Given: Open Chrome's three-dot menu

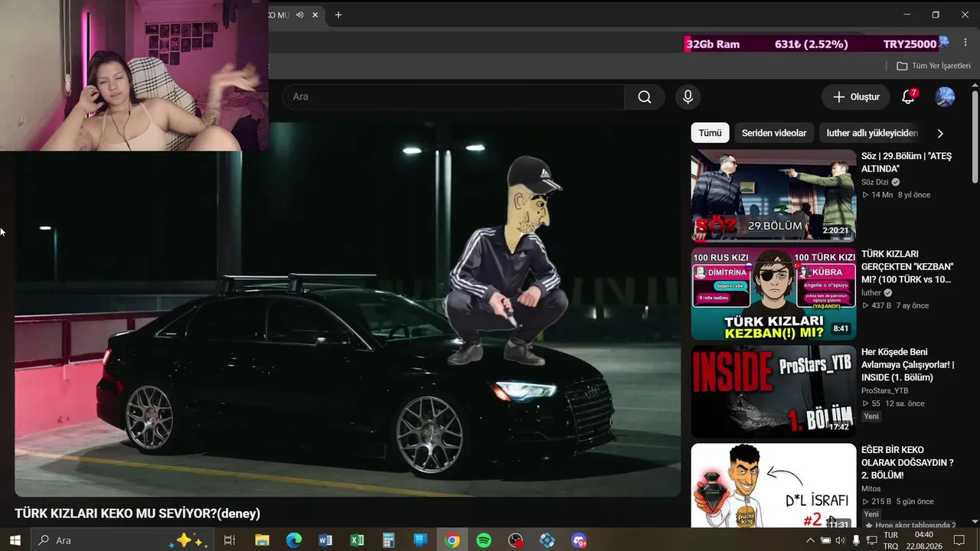Looking at the screenshot, I should tap(965, 44).
